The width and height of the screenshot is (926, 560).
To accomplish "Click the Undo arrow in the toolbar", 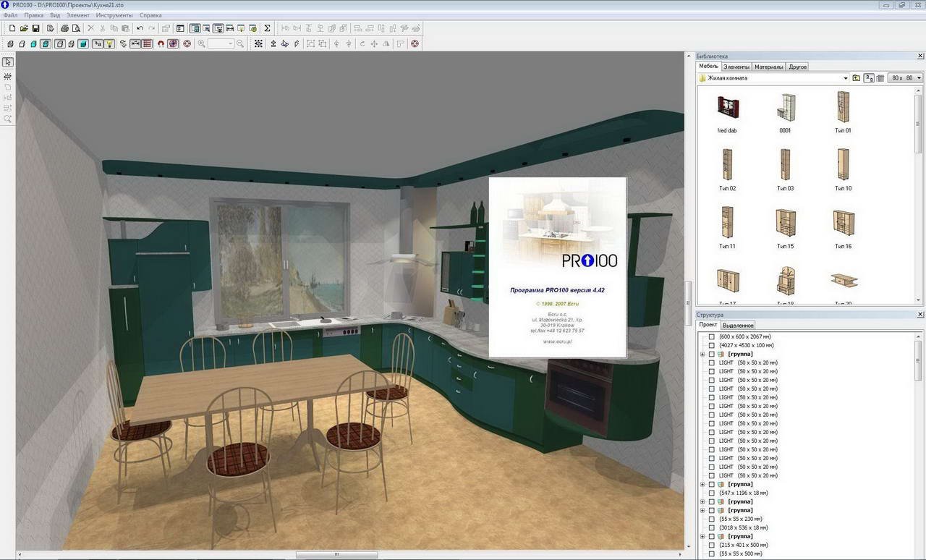I will click(x=140, y=28).
